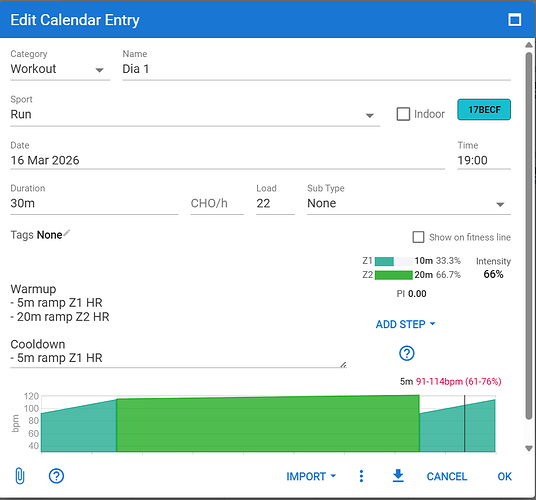Confirm with the OK button
The image size is (536, 500).
(504, 476)
